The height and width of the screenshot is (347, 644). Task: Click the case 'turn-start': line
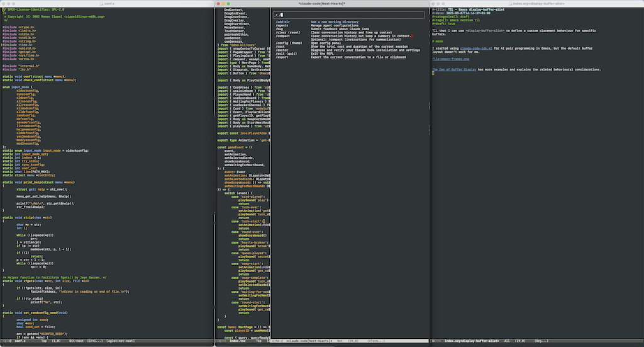coord(248,221)
